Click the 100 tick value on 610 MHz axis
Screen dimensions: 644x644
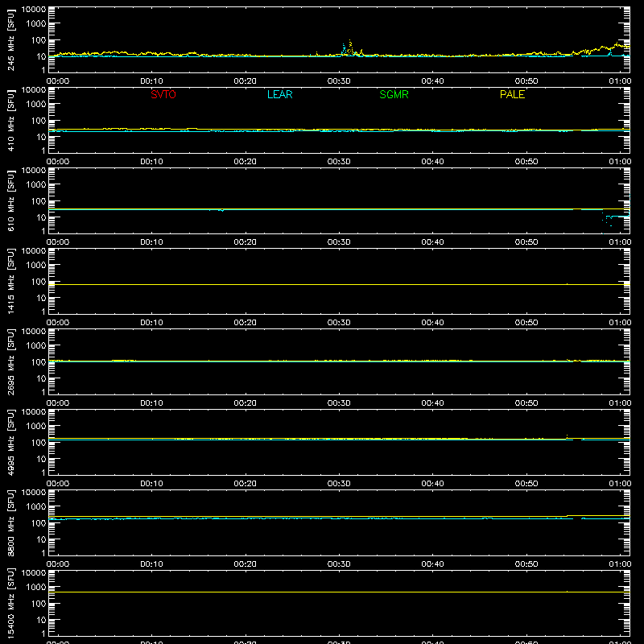[39, 200]
